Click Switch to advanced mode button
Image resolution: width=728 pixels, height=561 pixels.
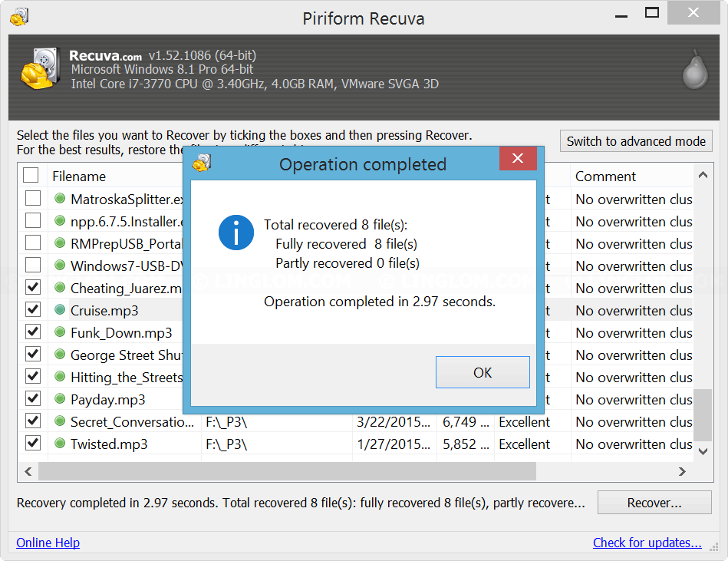pyautogui.click(x=636, y=141)
